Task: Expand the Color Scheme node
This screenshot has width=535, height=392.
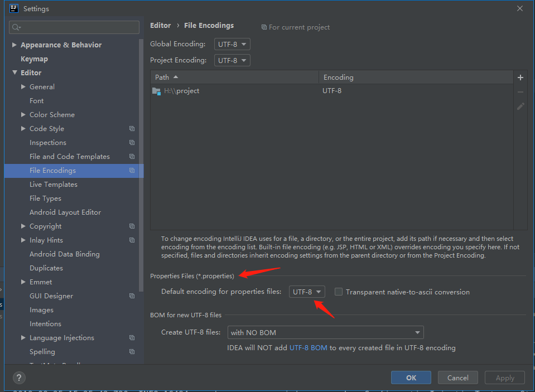Action: click(x=23, y=115)
